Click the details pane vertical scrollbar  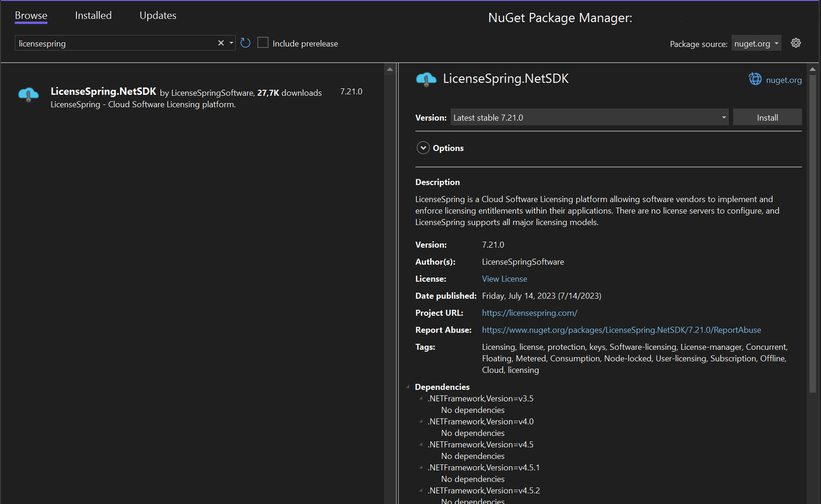tap(812, 230)
